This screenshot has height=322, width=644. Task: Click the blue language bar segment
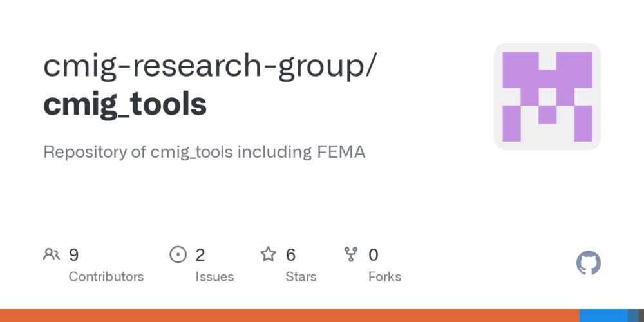(603, 316)
